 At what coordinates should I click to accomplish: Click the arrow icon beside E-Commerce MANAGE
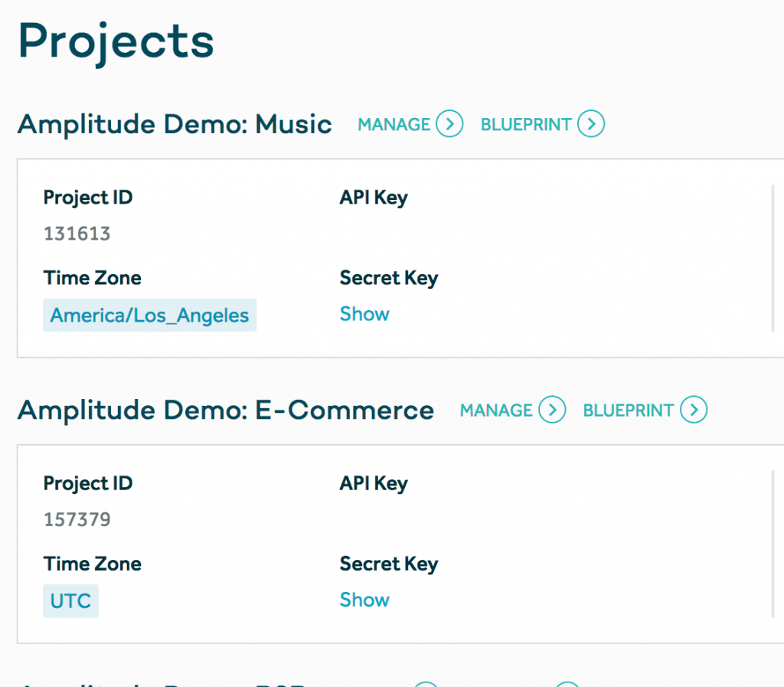coord(552,410)
